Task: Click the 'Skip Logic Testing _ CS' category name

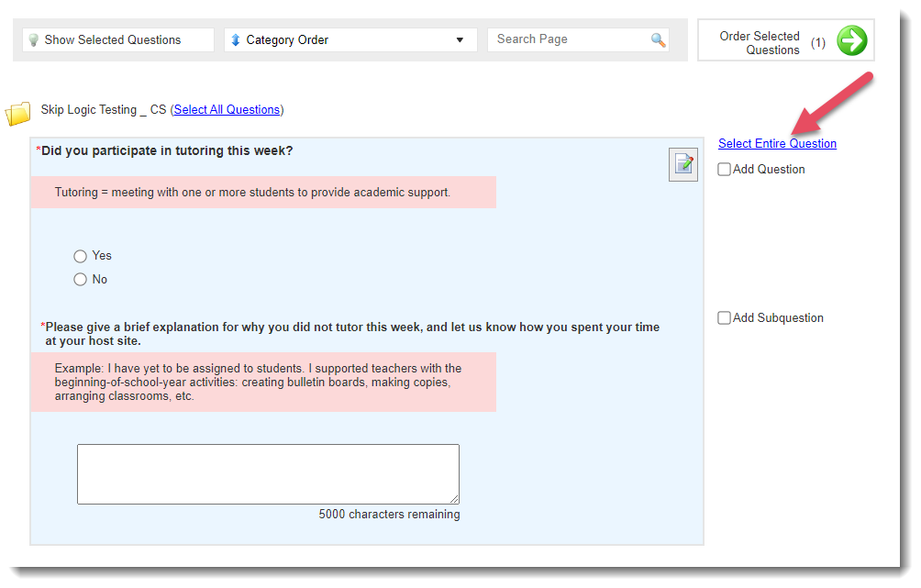Action: (104, 110)
